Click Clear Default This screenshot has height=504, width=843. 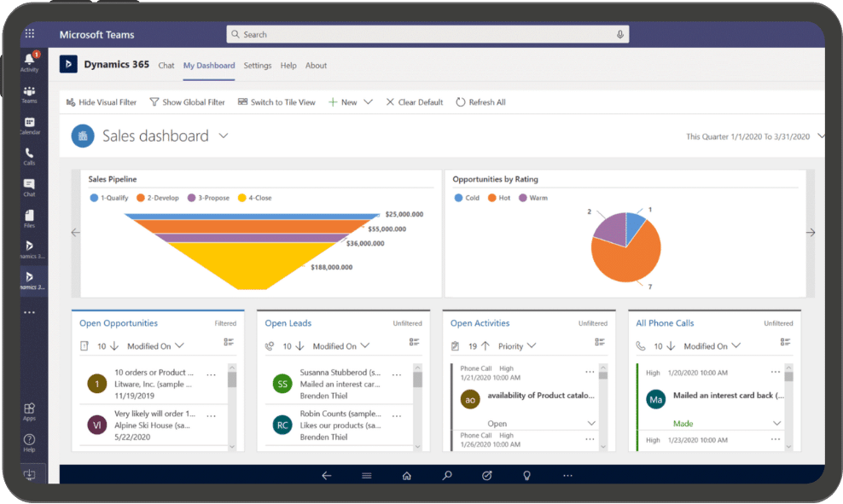pyautogui.click(x=415, y=102)
